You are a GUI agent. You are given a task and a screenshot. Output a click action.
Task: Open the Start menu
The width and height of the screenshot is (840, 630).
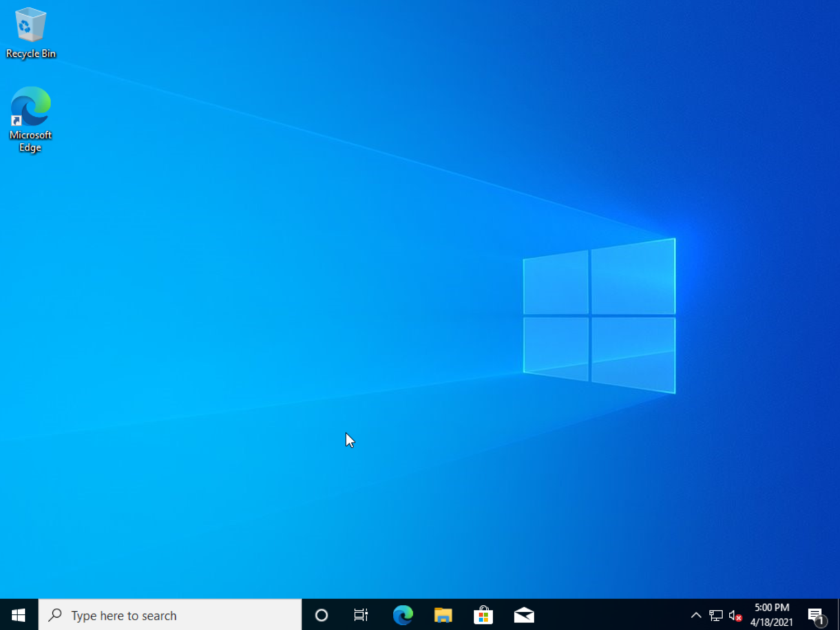17,614
